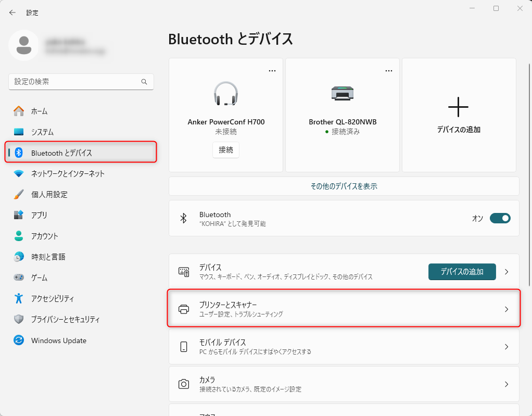The image size is (532, 416).
Task: Click the teal デバイスの追加 button
Action: click(462, 272)
